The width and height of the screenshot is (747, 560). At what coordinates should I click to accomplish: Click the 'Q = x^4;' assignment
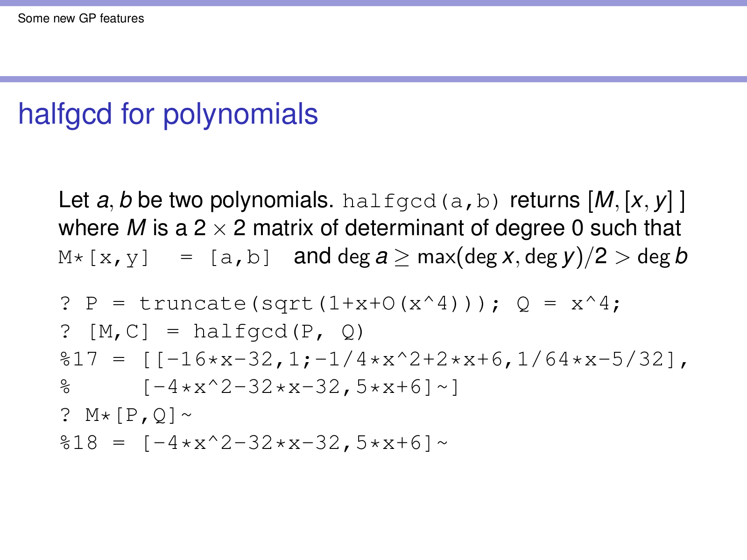pos(569,304)
